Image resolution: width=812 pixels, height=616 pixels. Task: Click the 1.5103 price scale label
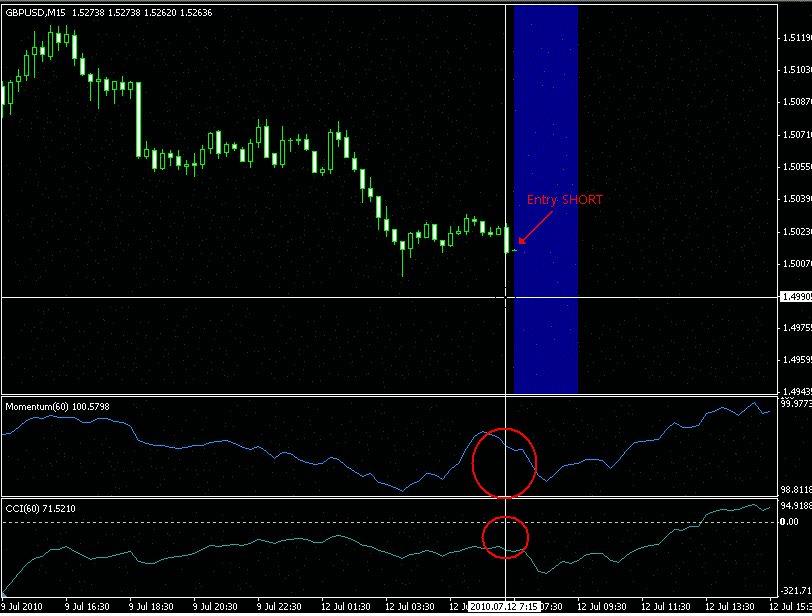(797, 70)
